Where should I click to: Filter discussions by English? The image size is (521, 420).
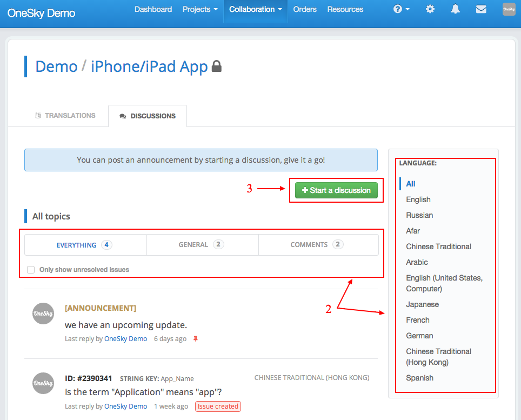pyautogui.click(x=418, y=199)
